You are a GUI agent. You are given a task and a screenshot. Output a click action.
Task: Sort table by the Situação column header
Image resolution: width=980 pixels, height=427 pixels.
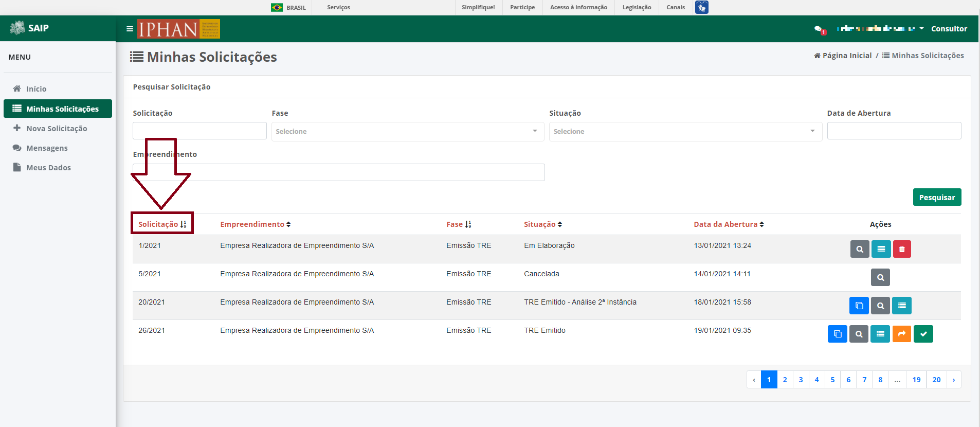click(x=543, y=224)
